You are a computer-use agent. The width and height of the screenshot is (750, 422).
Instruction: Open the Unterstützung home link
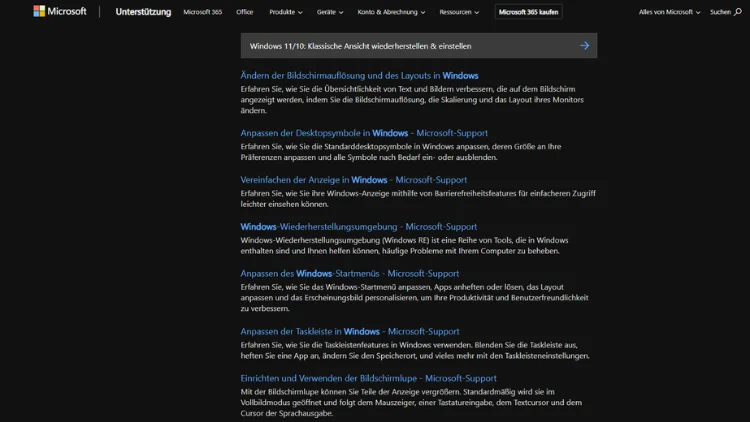pyautogui.click(x=143, y=12)
